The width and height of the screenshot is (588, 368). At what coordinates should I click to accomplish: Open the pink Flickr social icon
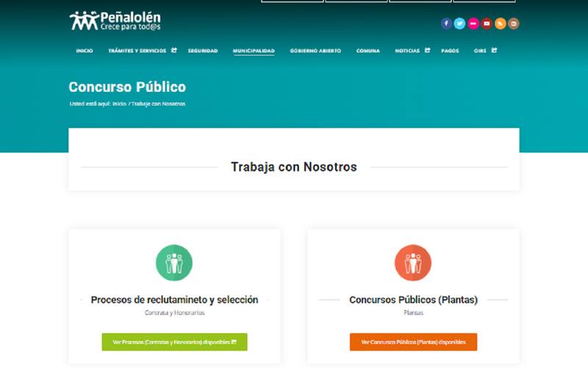pyautogui.click(x=473, y=24)
